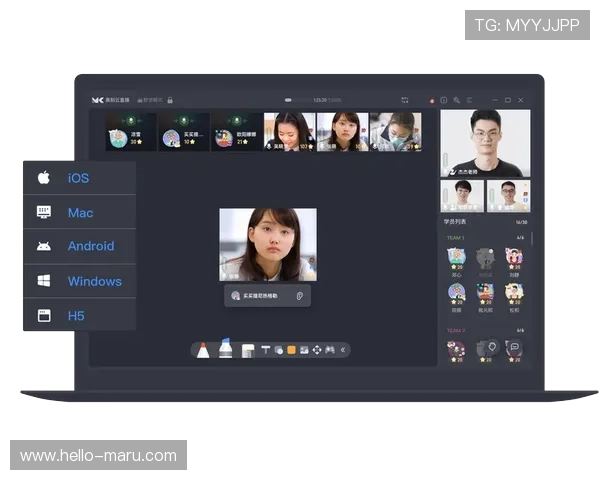600x480 pixels.
Task: Choose the Windows platform entry
Action: (80, 281)
